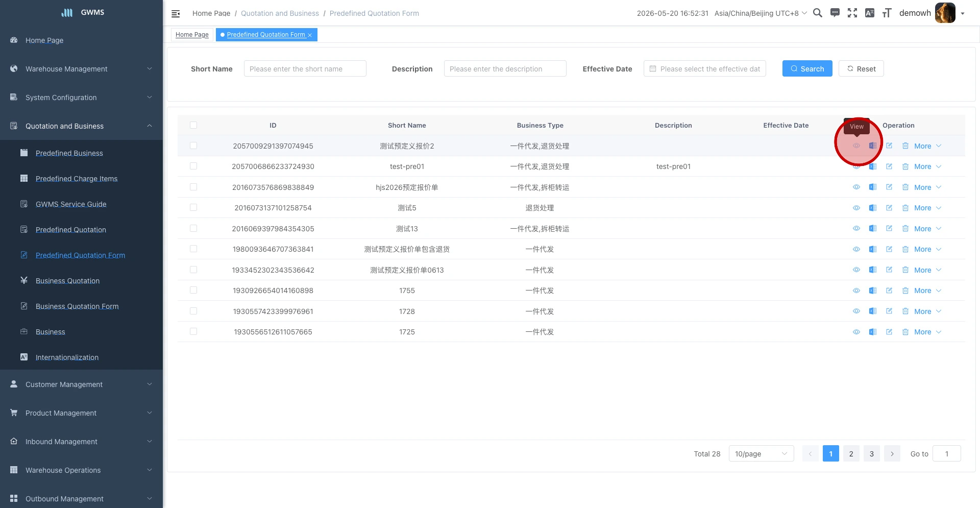The width and height of the screenshot is (980, 508).
Task: Open Predefined Charge Items menu item
Action: pos(82,179)
